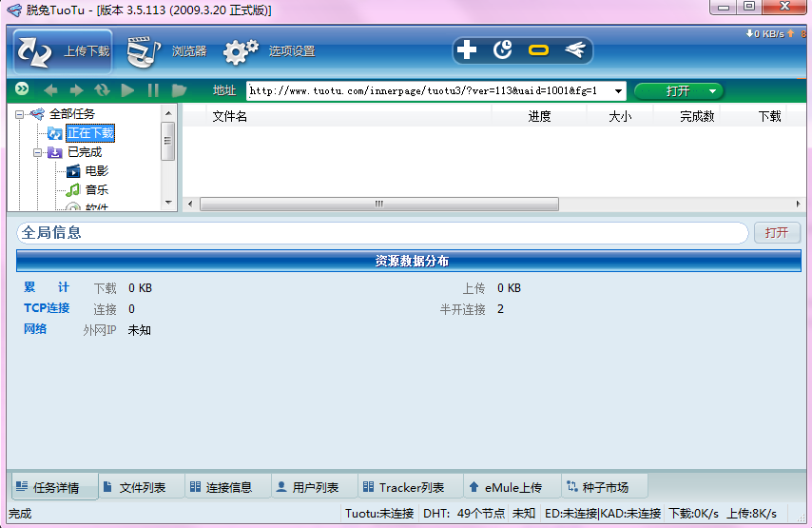Click the open folder toolbar icon
Image resolution: width=812 pixels, height=528 pixels.
(179, 90)
